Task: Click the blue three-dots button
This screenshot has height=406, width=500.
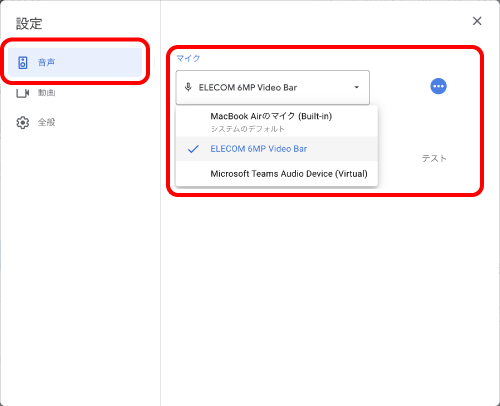Action: [438, 86]
